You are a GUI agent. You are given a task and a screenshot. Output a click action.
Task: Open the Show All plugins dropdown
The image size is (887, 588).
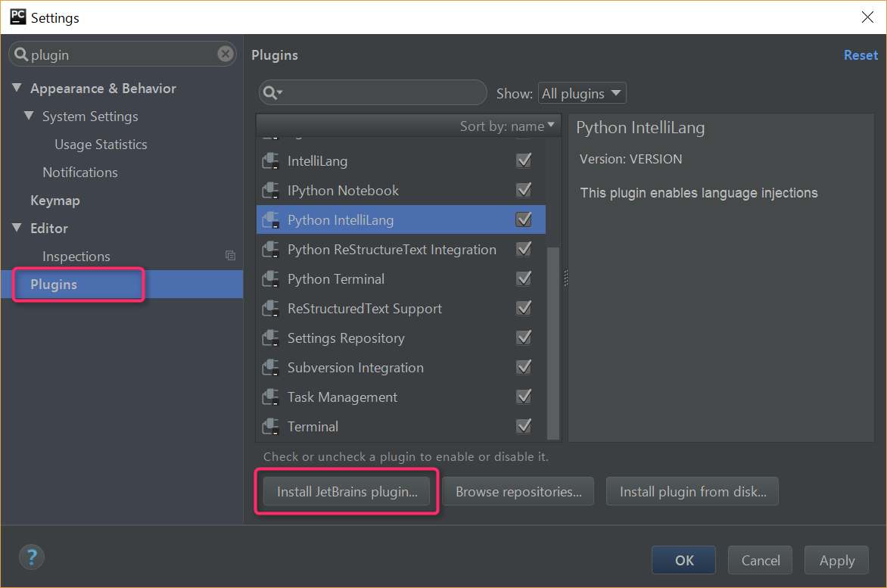tap(582, 93)
